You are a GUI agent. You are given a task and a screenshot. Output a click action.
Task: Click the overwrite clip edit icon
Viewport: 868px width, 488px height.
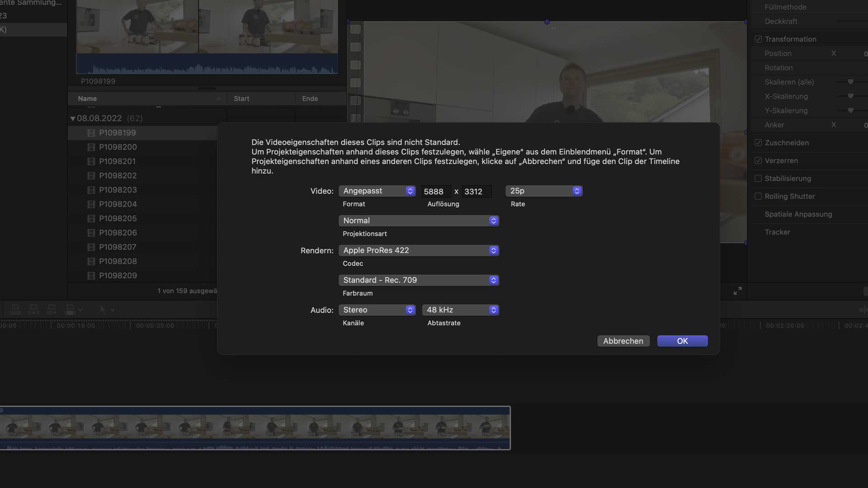pos(70,310)
